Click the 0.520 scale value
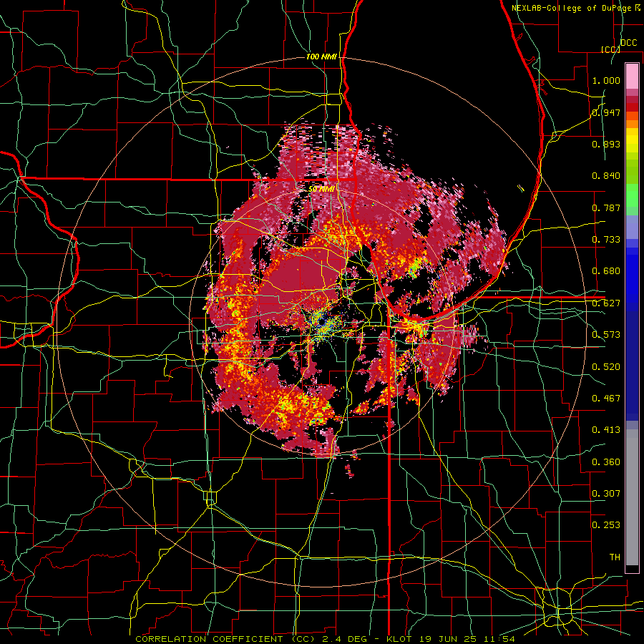 click(x=606, y=367)
